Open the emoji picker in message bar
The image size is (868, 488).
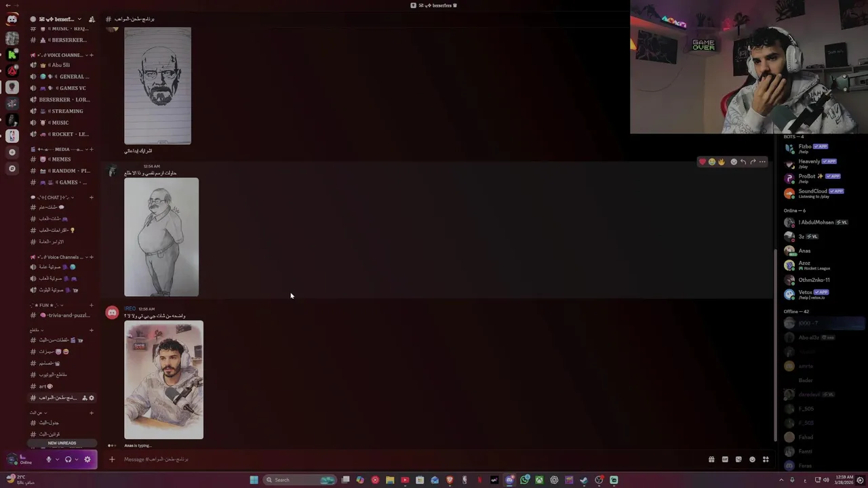(752, 460)
